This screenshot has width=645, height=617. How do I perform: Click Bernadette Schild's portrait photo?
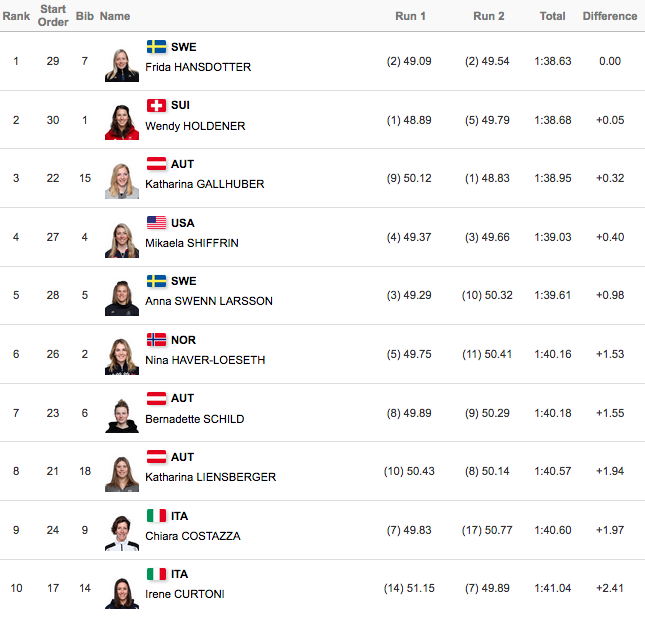tap(122, 415)
